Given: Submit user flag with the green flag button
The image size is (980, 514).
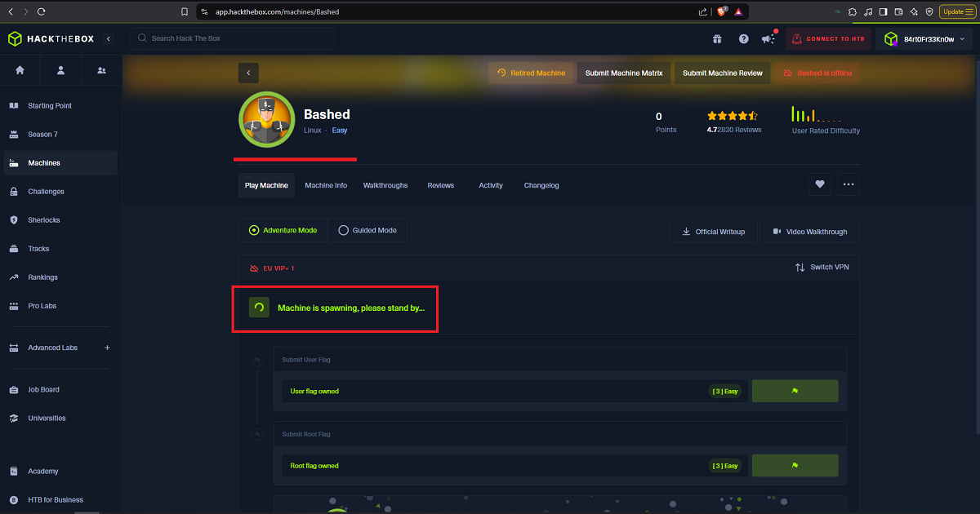Looking at the screenshot, I should pos(795,391).
